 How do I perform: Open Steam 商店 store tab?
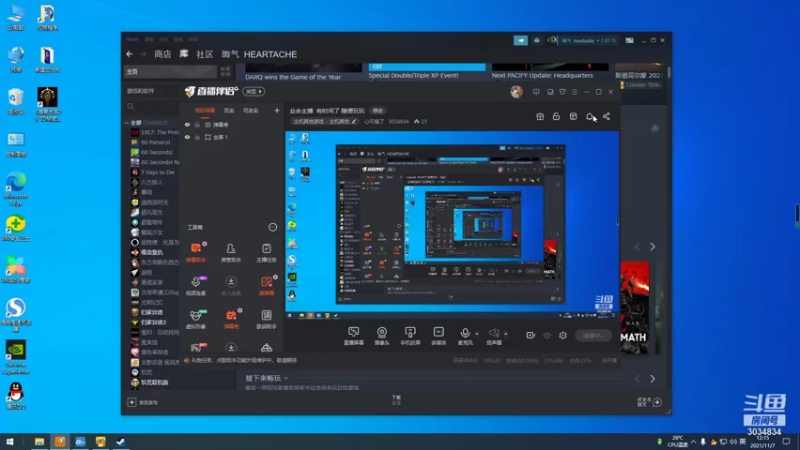(x=163, y=54)
